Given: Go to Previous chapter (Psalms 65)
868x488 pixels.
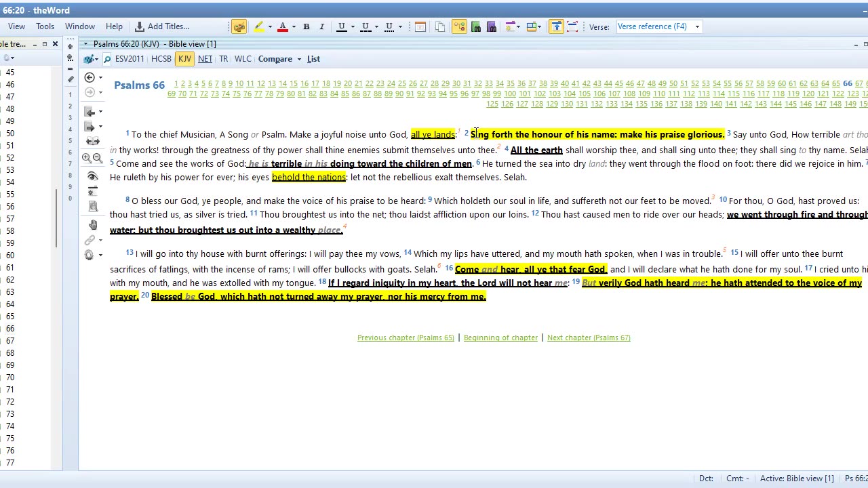Looking at the screenshot, I should point(406,338).
